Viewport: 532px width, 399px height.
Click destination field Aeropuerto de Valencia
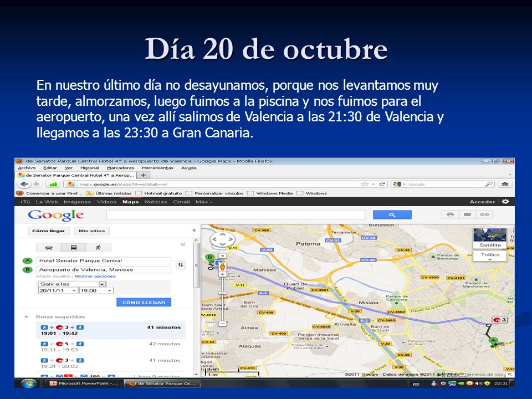(103, 270)
